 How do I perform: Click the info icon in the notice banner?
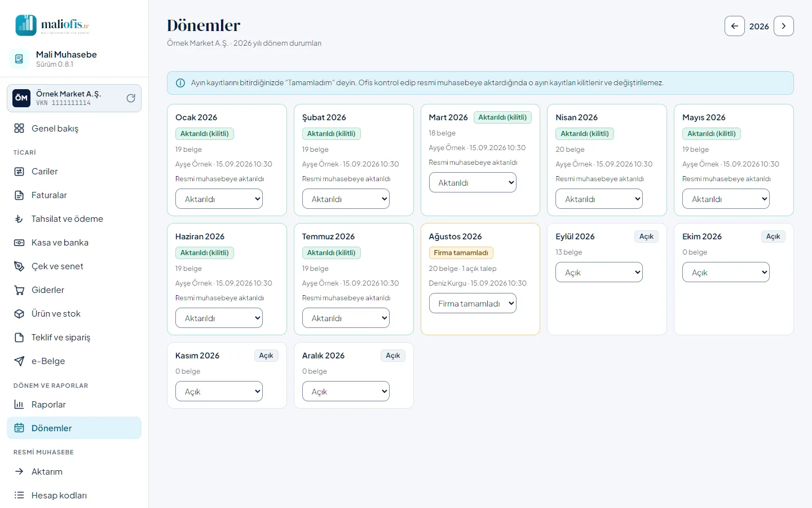tap(180, 83)
